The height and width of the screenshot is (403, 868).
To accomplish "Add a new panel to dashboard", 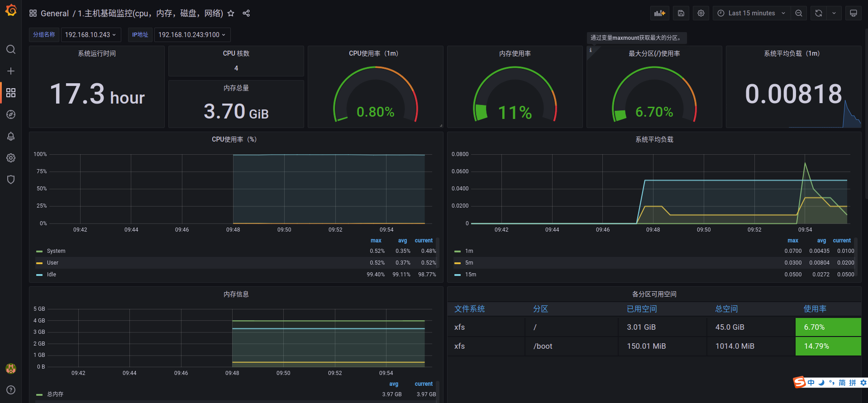I will (660, 13).
